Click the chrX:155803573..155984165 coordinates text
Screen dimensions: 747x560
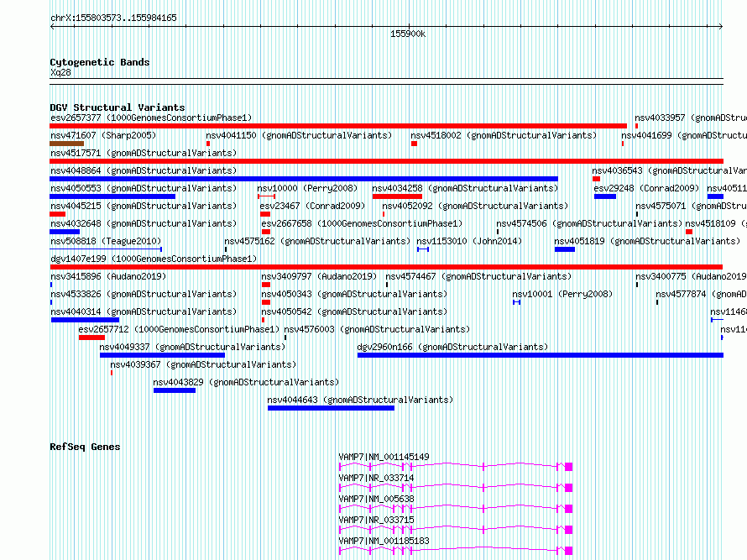coord(113,18)
